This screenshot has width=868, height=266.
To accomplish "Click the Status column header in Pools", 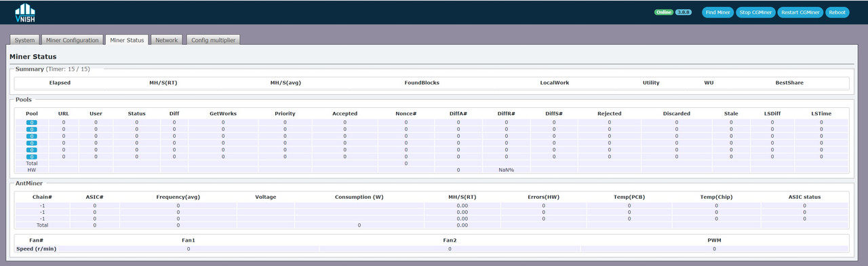I will [x=136, y=113].
